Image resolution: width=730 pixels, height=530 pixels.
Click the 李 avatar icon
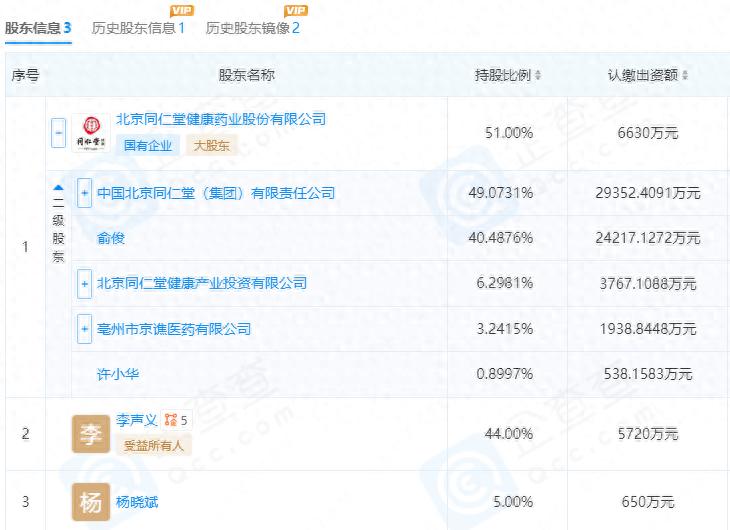(91, 434)
